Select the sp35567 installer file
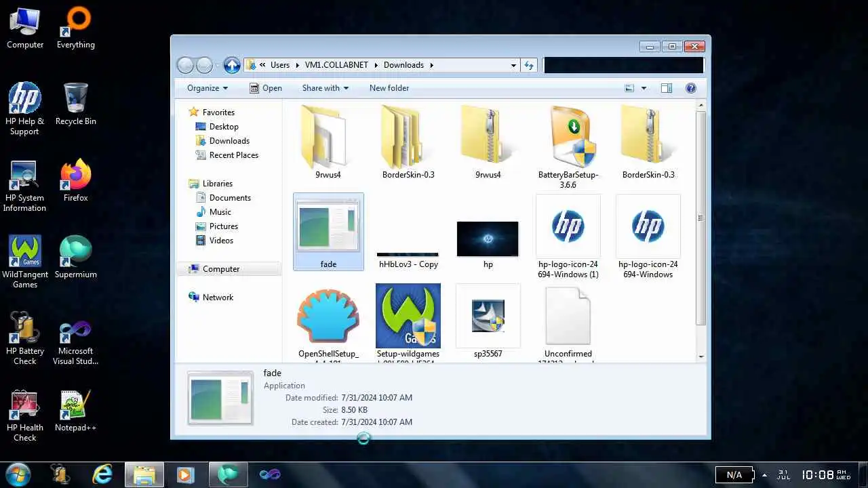The width and height of the screenshot is (868, 488). 488,321
